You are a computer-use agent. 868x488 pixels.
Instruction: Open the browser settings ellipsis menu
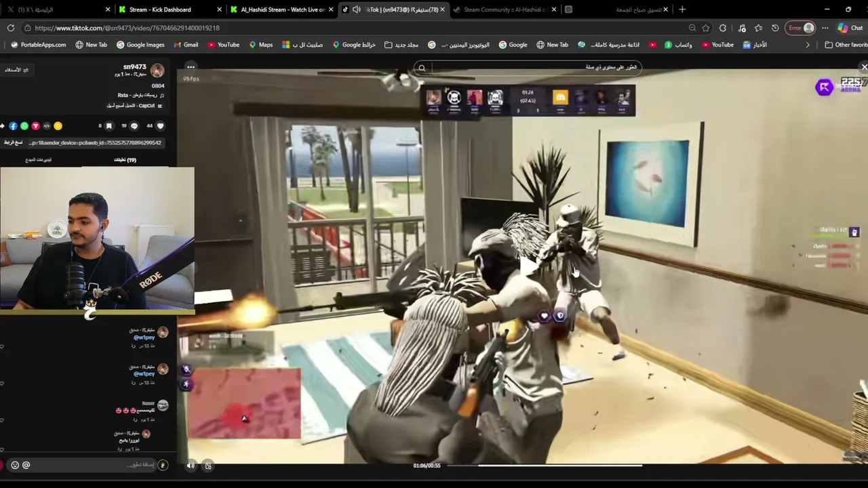click(825, 28)
